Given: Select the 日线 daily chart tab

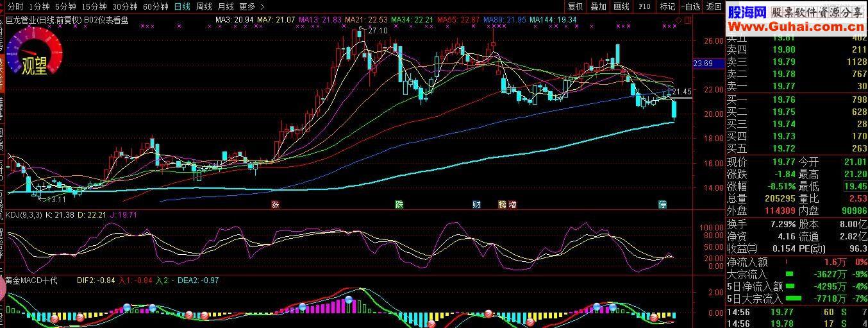Looking at the screenshot, I should pos(182,6).
